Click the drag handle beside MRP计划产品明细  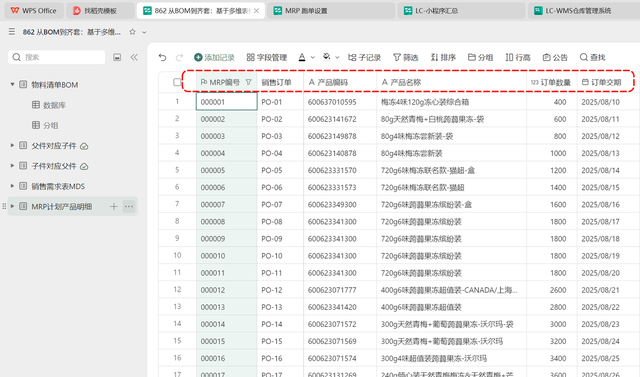tap(4, 206)
